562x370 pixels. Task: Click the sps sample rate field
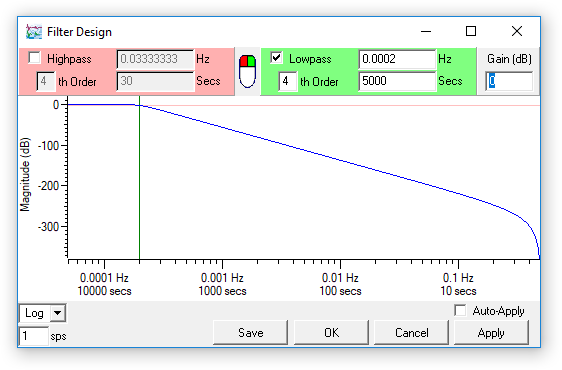33,336
